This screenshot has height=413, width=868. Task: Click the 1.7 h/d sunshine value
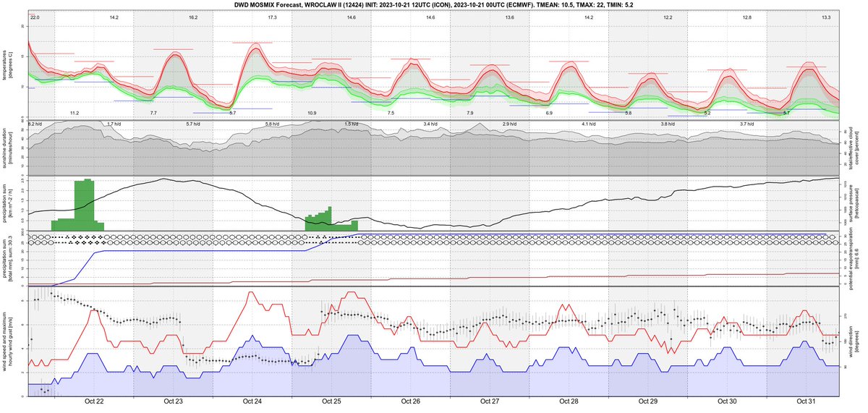(114, 124)
